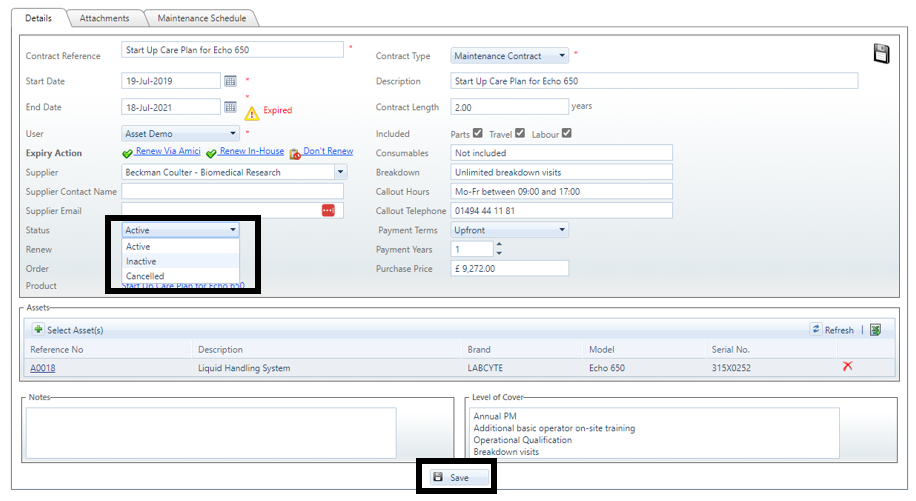The width and height of the screenshot is (916, 501).
Task: Click the Payment Years value field
Action: [x=472, y=249]
